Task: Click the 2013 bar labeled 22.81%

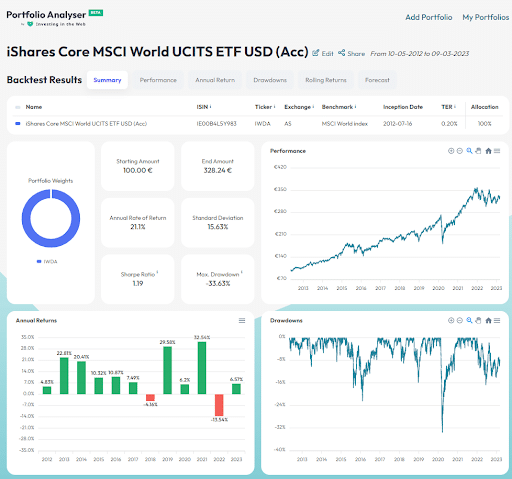Action: point(64,376)
